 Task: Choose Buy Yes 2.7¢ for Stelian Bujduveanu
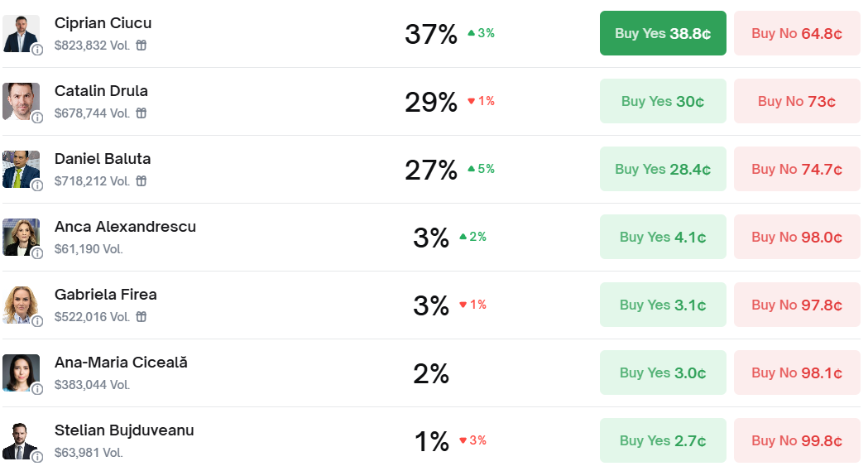tap(663, 440)
